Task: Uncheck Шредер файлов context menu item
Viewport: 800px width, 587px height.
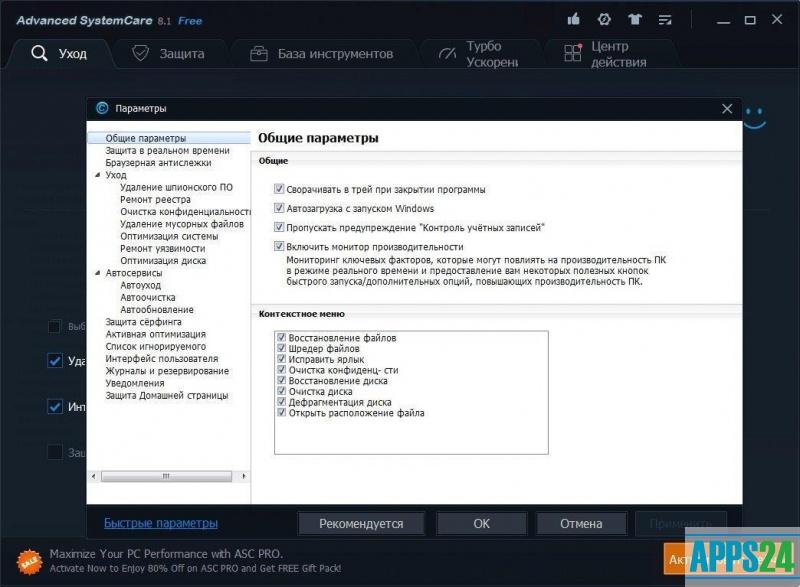Action: [281, 348]
